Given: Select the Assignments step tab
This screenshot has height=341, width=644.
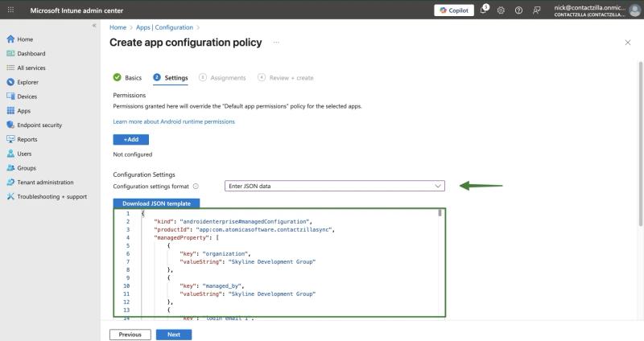Looking at the screenshot, I should [x=222, y=77].
